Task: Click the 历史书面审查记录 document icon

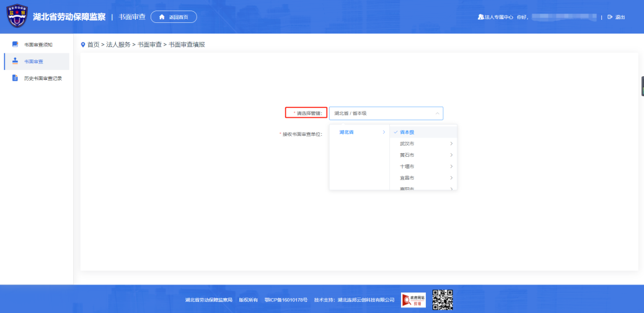Action: click(x=15, y=78)
